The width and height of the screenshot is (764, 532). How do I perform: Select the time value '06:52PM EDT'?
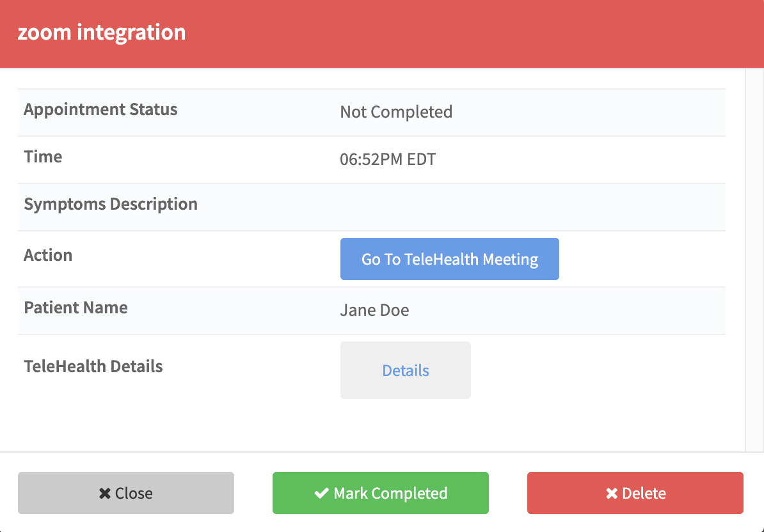coord(388,159)
